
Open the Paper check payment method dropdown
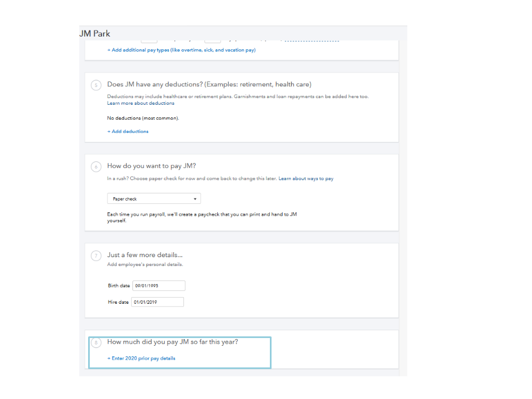154,199
